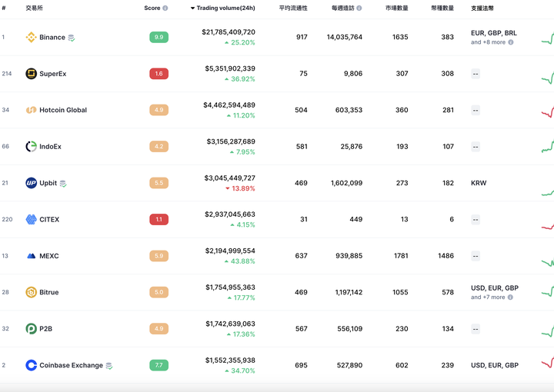Sort by 市場數量 column header
Image resolution: width=554 pixels, height=392 pixels.
397,8
